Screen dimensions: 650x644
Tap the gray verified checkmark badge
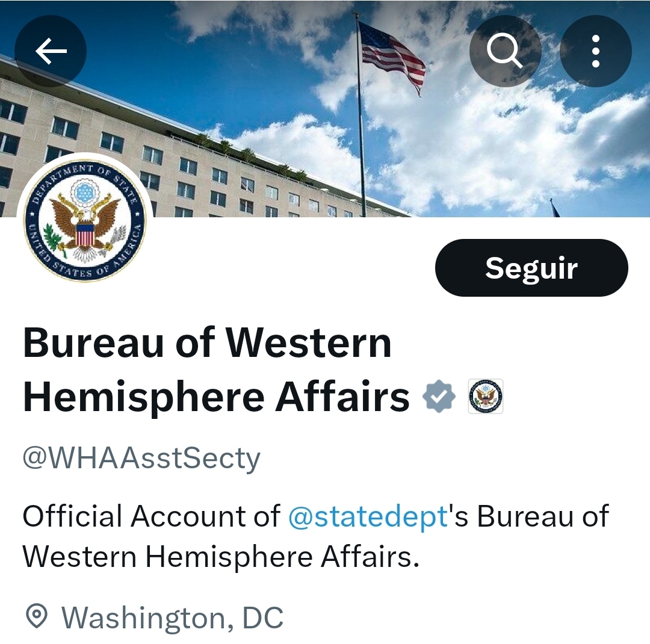[439, 397]
